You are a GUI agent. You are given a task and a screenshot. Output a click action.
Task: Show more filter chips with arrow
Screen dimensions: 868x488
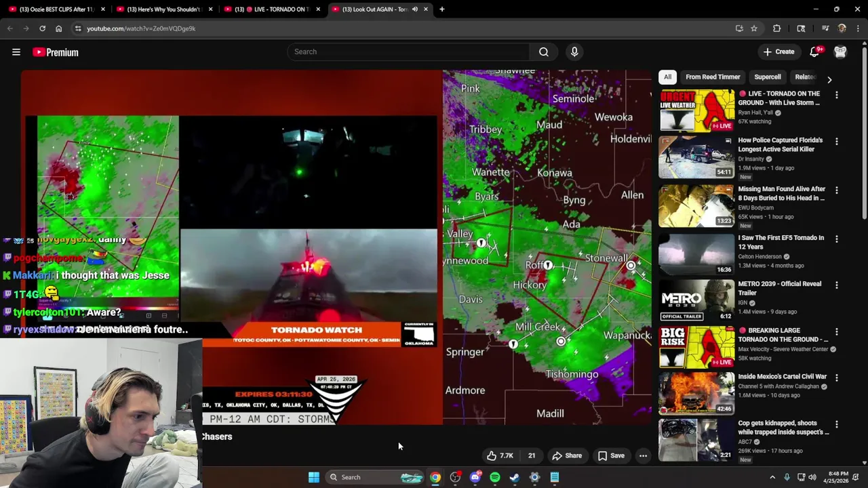pyautogui.click(x=829, y=79)
